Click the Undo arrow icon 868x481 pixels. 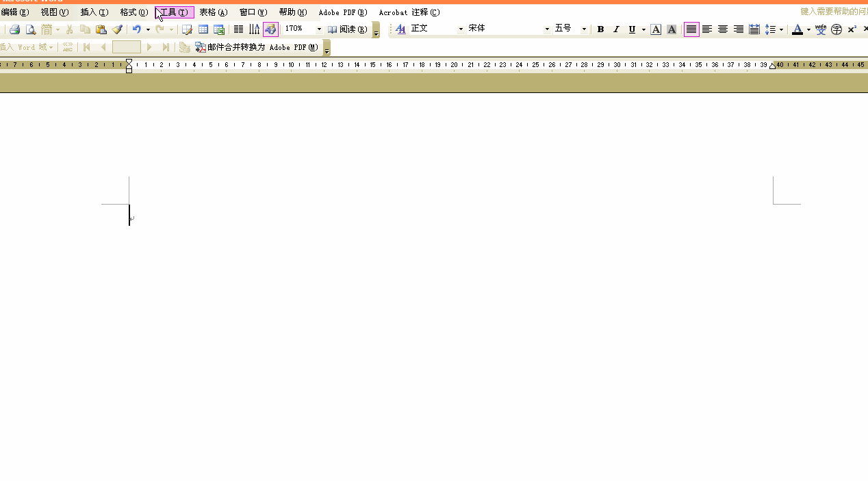(137, 29)
